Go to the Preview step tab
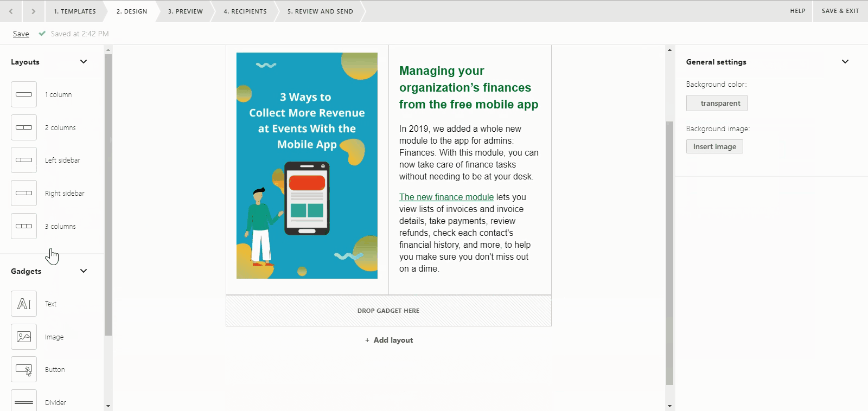 (x=185, y=11)
